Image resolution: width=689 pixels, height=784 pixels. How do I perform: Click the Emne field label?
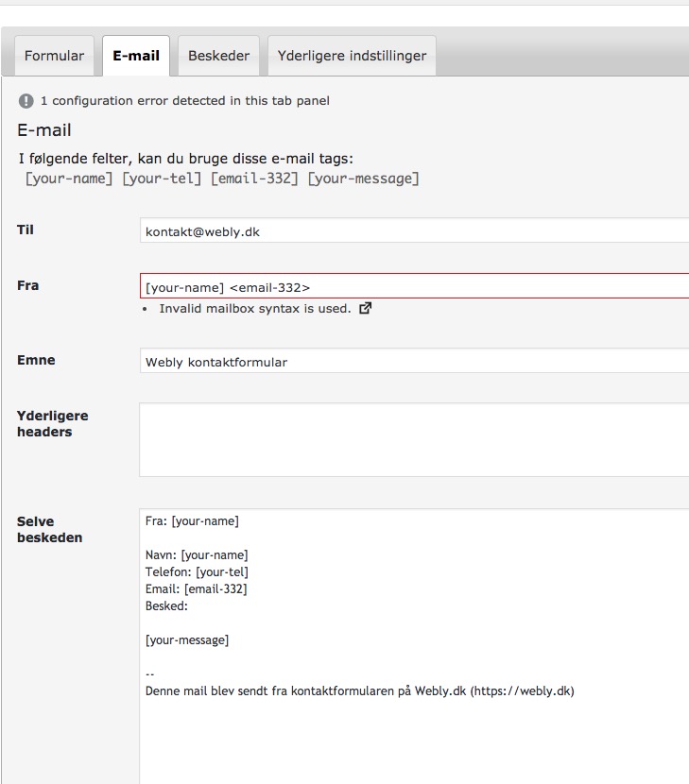coord(36,360)
